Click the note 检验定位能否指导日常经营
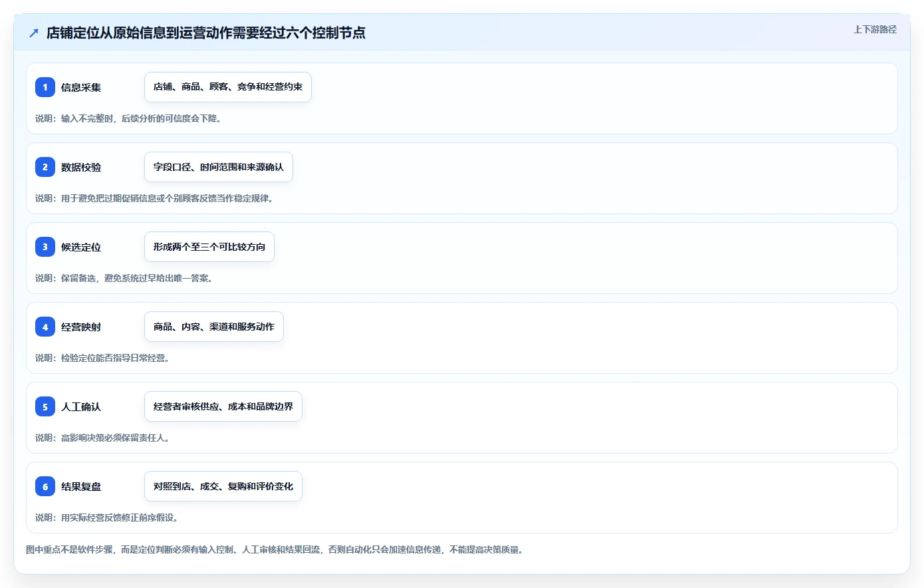 pyautogui.click(x=102, y=358)
